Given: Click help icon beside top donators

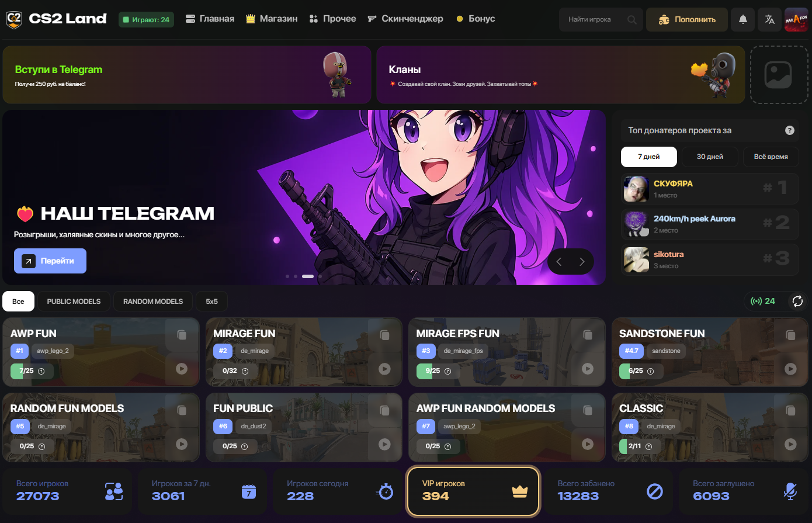Looking at the screenshot, I should click(790, 130).
